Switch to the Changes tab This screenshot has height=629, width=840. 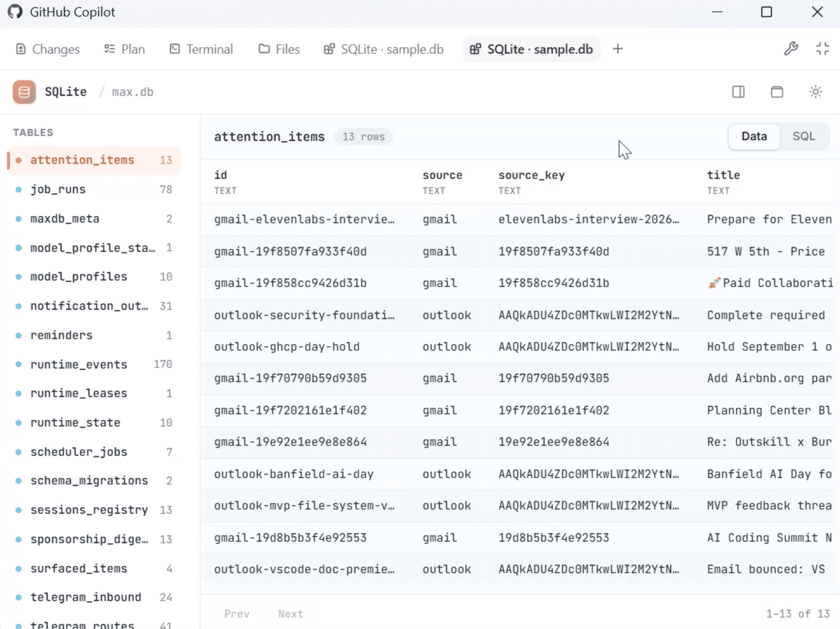48,49
